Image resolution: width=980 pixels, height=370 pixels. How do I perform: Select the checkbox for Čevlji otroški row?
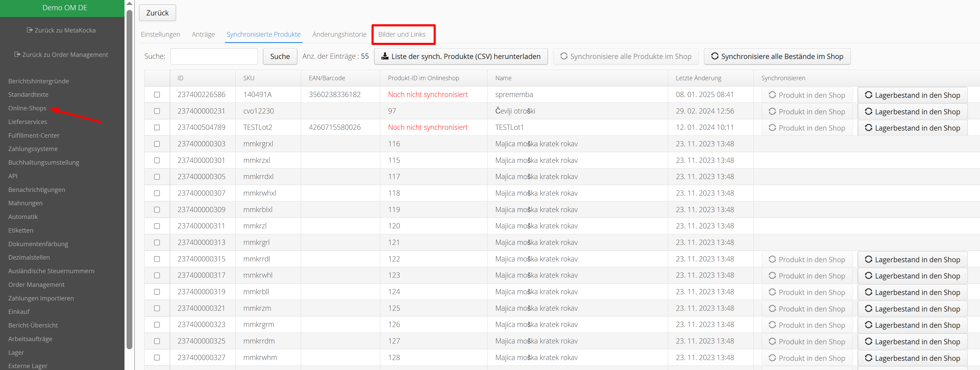157,111
